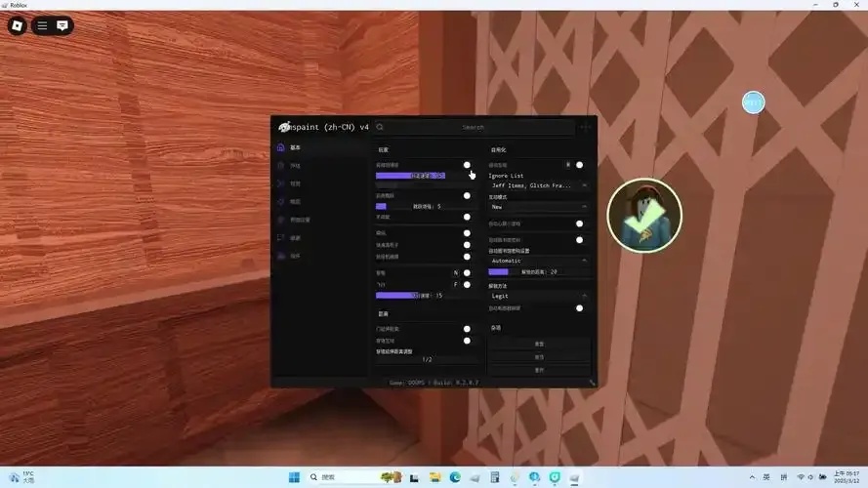Click the magnifier icon in the mspaint search bar
868x488 pixels.
[380, 127]
